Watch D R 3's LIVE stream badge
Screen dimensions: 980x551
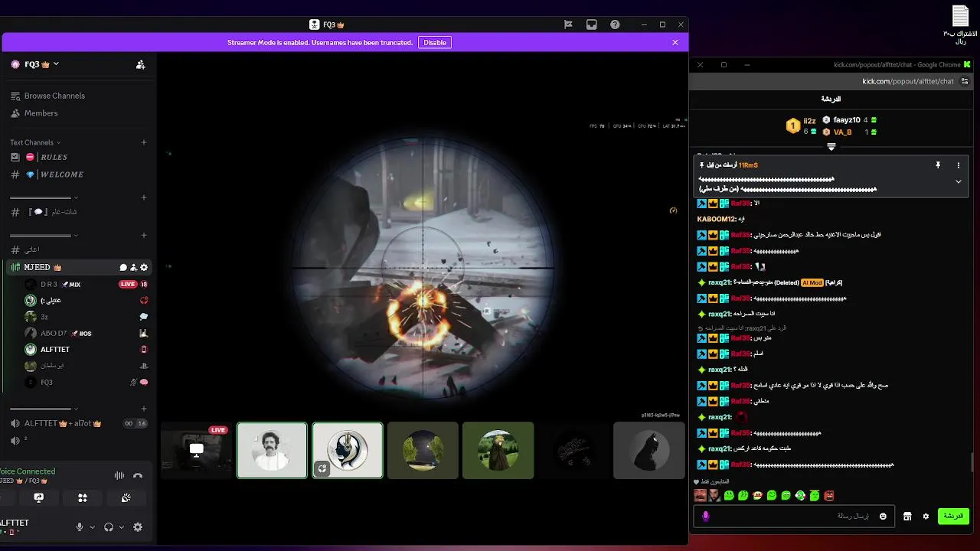(x=128, y=284)
